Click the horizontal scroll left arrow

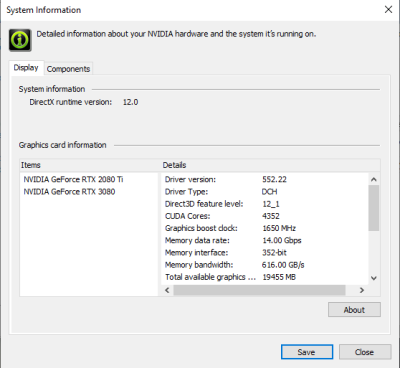(167, 290)
